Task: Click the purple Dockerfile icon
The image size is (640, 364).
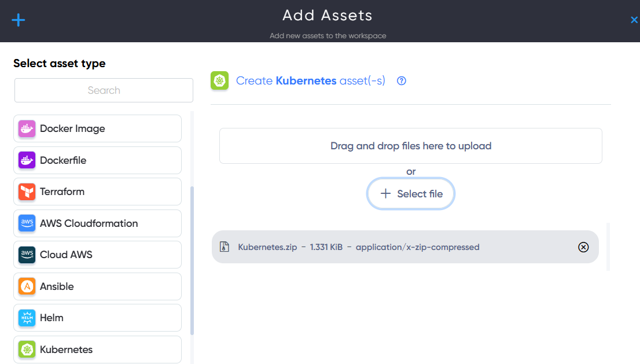Action: pos(27,160)
